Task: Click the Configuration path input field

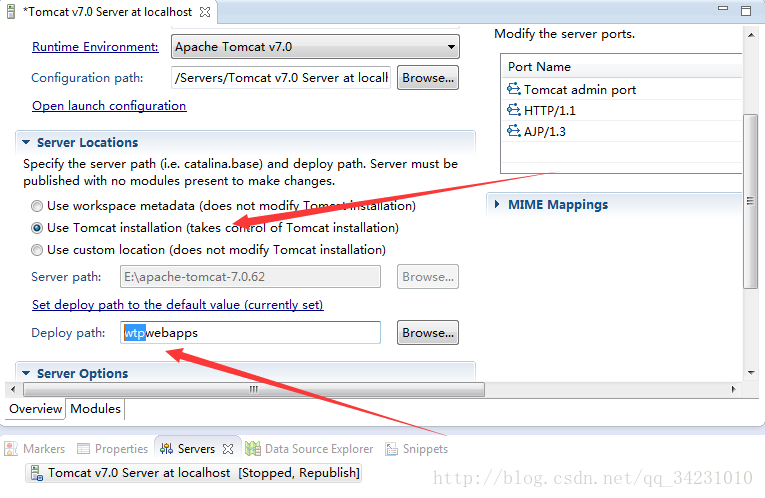Action: (281, 78)
